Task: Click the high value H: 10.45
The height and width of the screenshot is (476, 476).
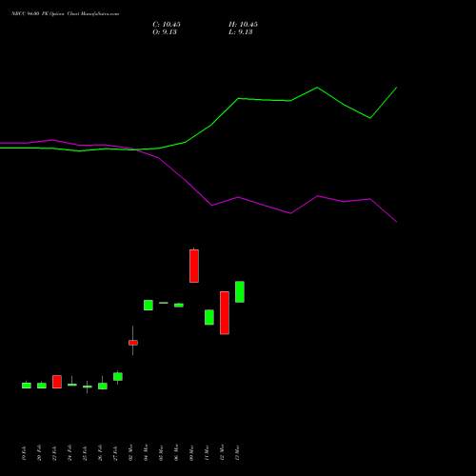Action: pos(243,25)
